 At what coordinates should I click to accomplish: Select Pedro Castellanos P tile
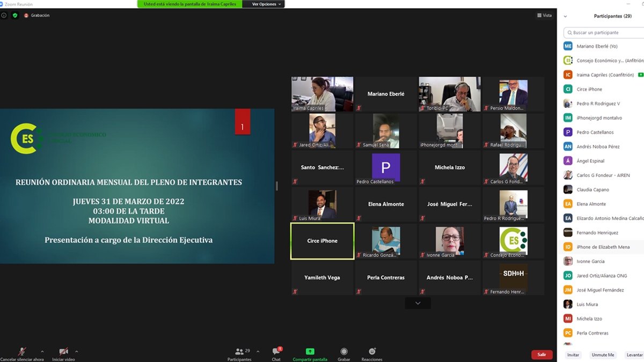click(386, 167)
